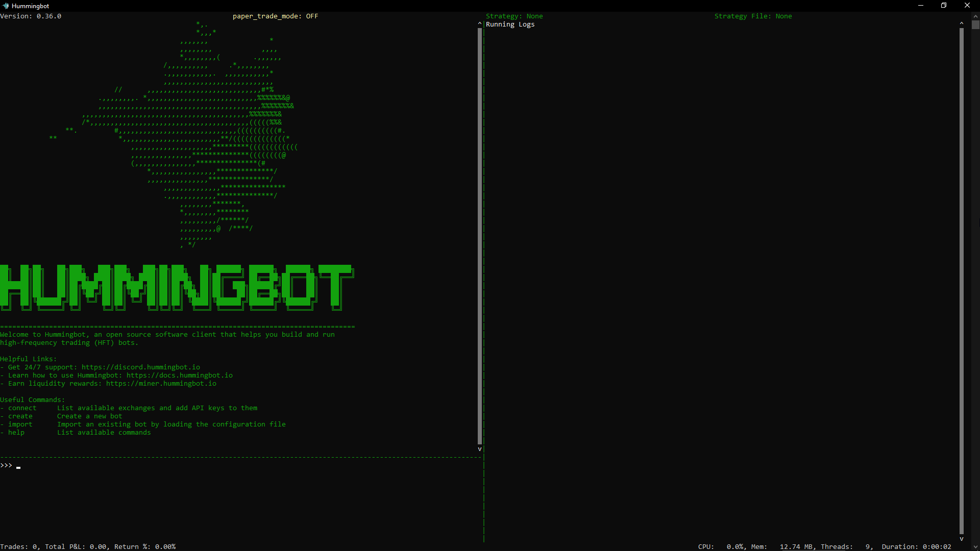Image resolution: width=980 pixels, height=551 pixels.
Task: Expand the Running Logs panel header
Action: [x=509, y=24]
